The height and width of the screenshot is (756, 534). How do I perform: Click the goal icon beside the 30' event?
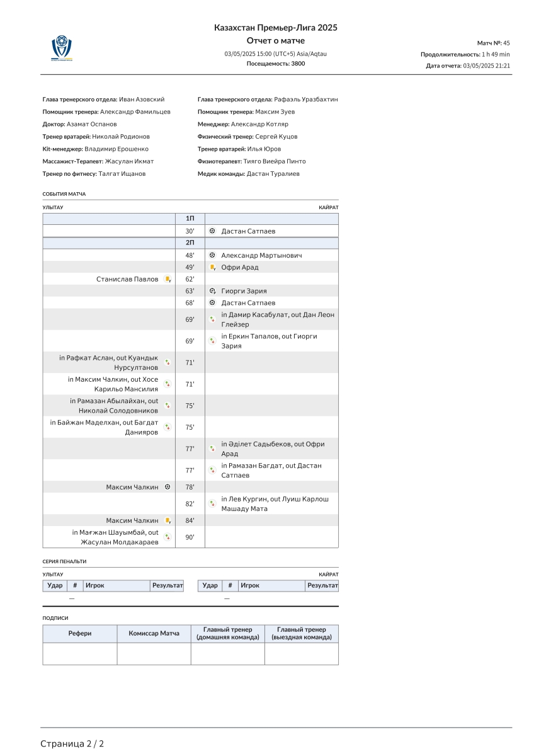coord(212,231)
